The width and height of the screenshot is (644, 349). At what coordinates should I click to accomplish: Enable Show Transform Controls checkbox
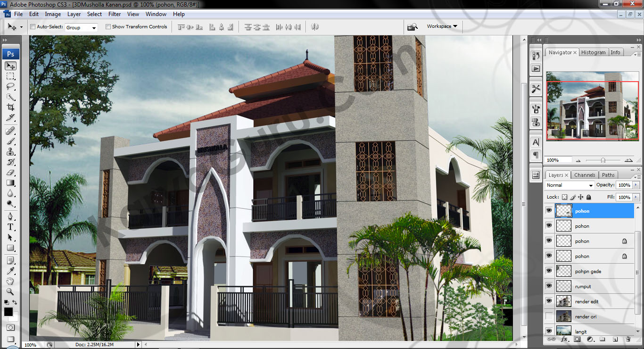[108, 27]
